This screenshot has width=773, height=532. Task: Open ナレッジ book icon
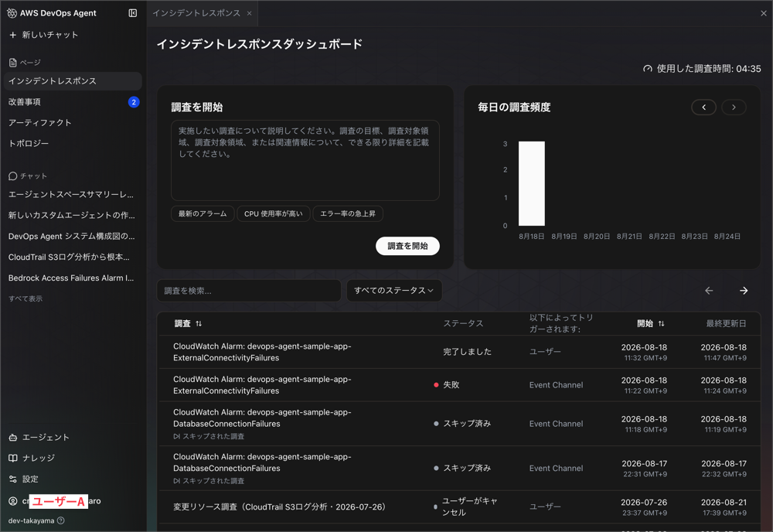point(13,458)
